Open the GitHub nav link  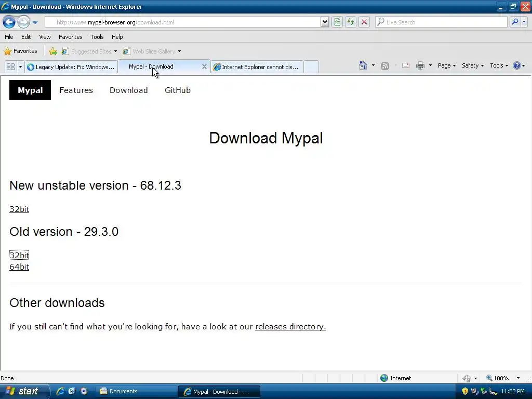point(178,90)
